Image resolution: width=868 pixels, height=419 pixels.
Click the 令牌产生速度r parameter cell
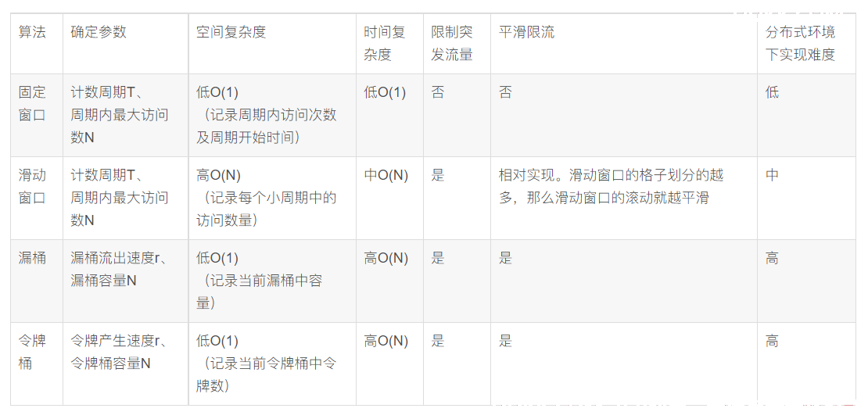pyautogui.click(x=126, y=363)
